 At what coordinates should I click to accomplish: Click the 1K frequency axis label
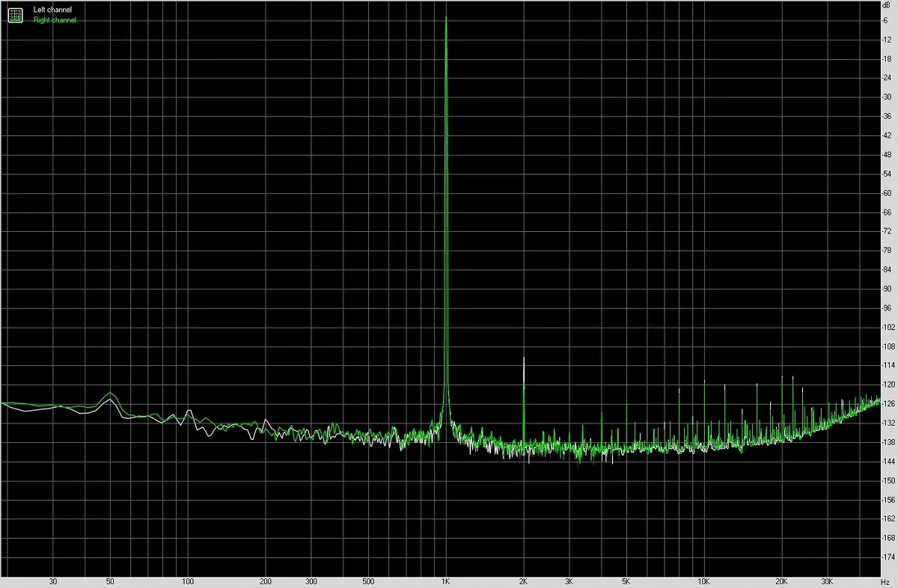tap(445, 581)
